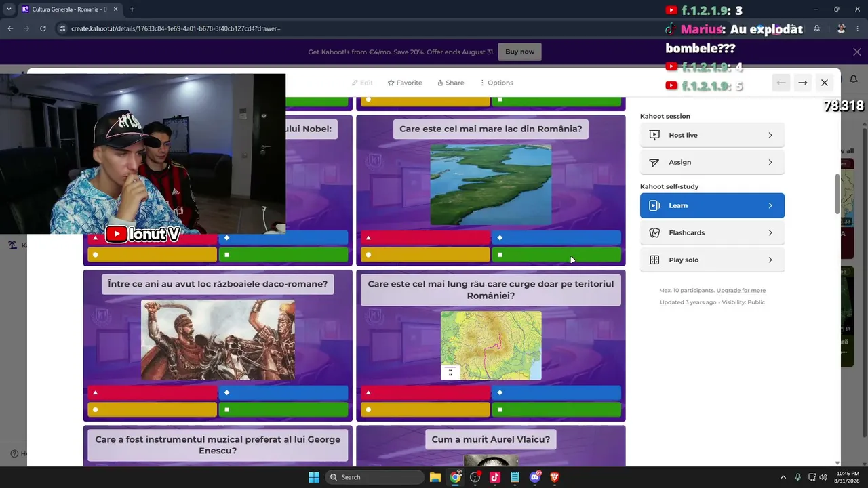Select yellow circle answer for longest river question
Viewport: 868px width, 488px height.
tap(425, 409)
